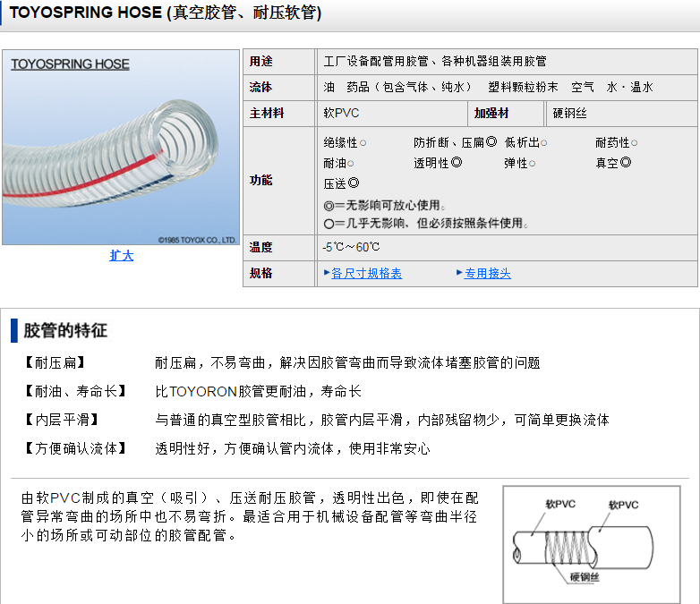Click the paragraph beginning 由软PVC制成的真空
The height and width of the screenshot is (604, 700).
[250, 516]
